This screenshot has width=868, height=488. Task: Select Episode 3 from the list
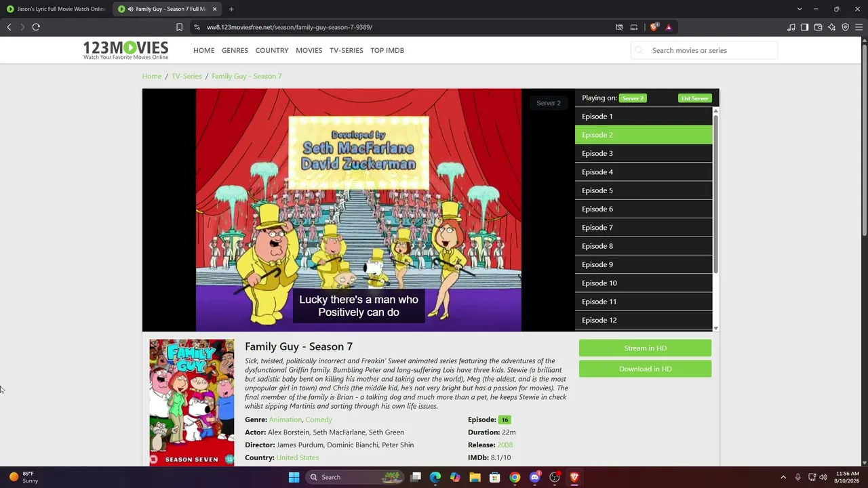[x=644, y=153]
